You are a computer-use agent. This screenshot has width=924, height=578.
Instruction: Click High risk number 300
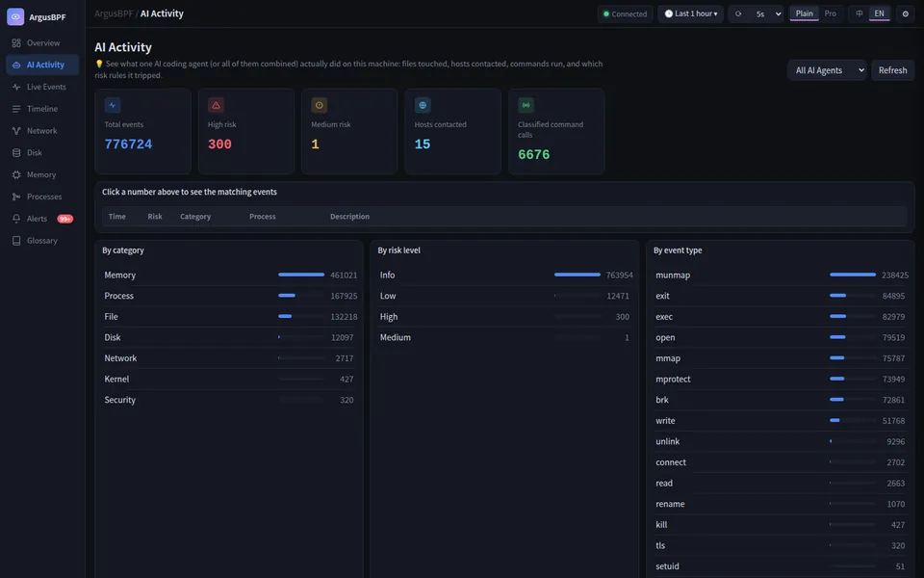coord(219,144)
